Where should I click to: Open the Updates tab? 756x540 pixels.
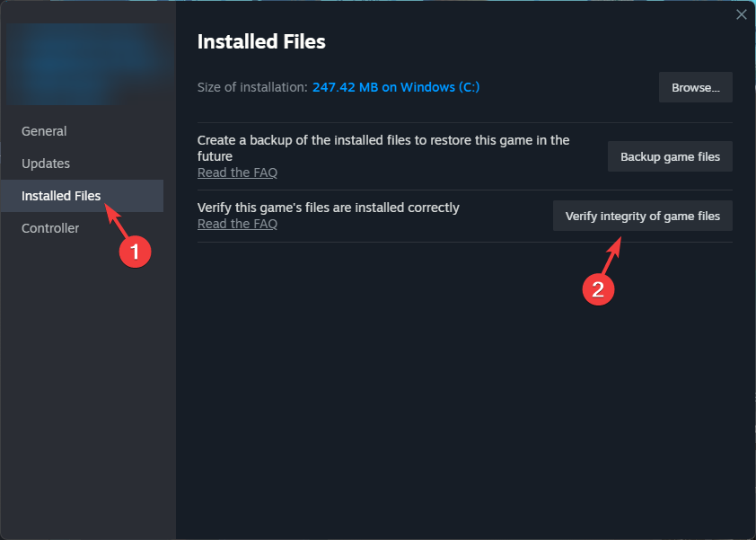[45, 163]
